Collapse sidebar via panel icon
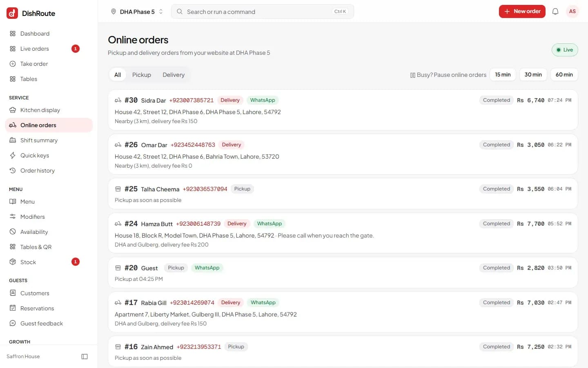The height and width of the screenshot is (368, 588). pyautogui.click(x=85, y=357)
